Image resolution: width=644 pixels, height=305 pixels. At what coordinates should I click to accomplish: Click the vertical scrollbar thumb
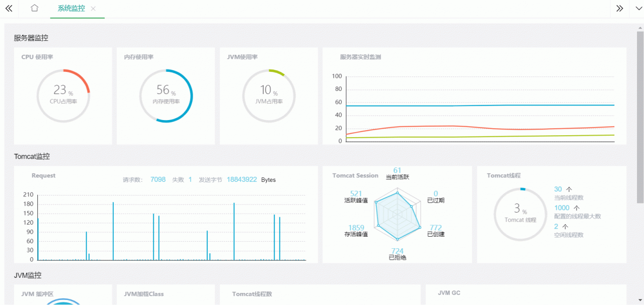(640, 117)
